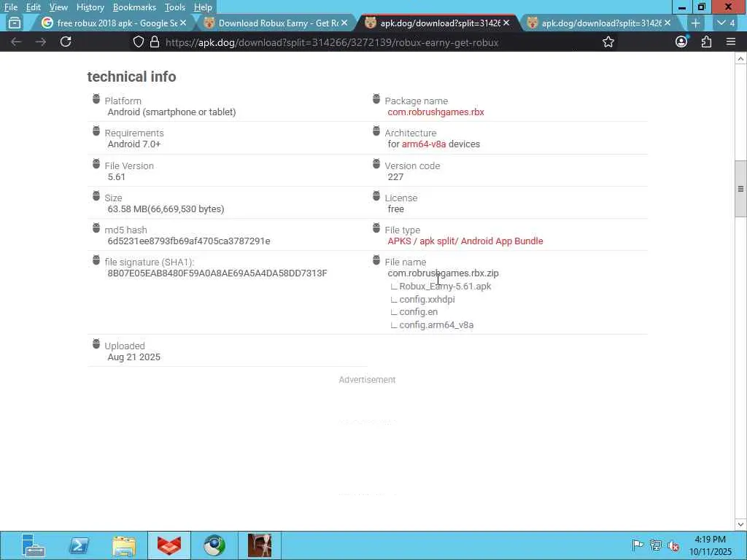Open the Edit menu

pyautogui.click(x=33, y=7)
